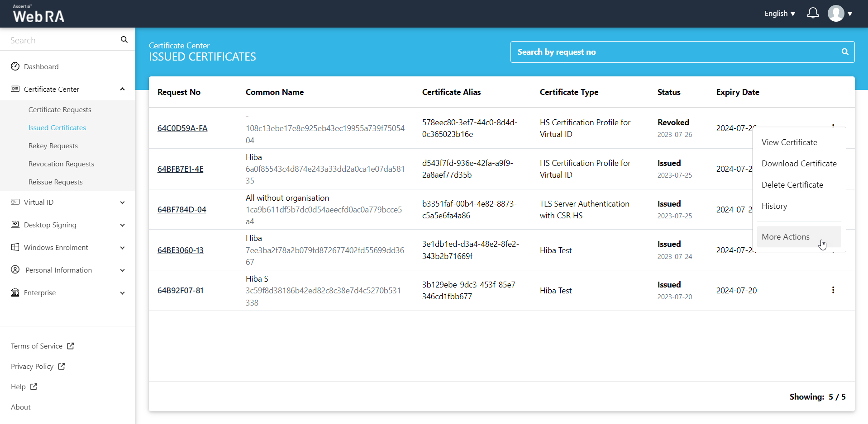This screenshot has width=868, height=424.
Task: Open request 64BFB7E1-4E link
Action: pyautogui.click(x=180, y=169)
